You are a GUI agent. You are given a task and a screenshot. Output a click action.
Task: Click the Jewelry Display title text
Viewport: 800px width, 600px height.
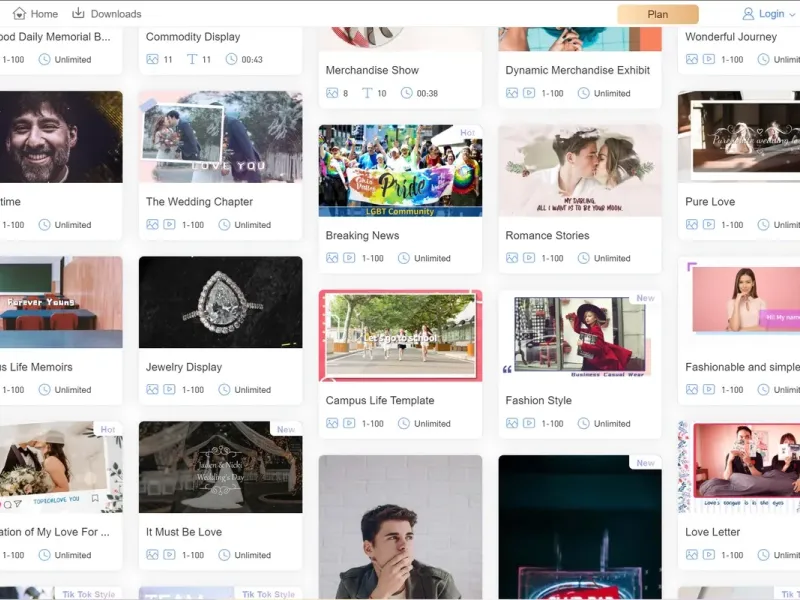184,367
